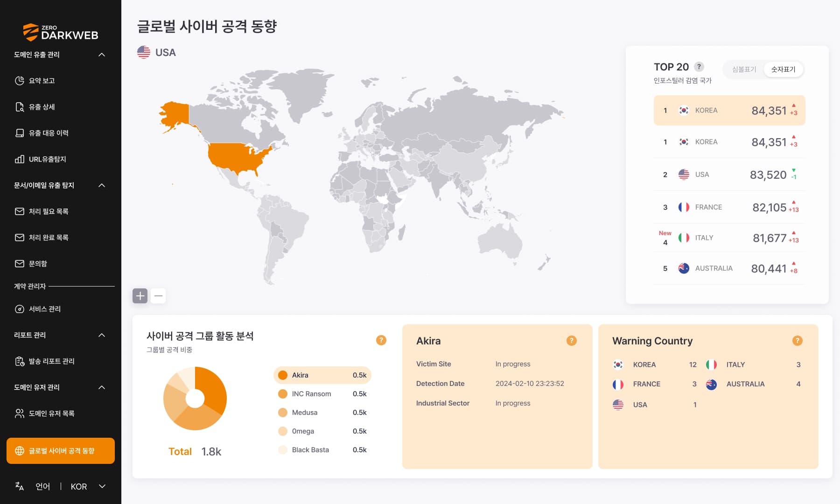
Task: Open the 요약 보고 pie chart icon
Action: (x=20, y=81)
